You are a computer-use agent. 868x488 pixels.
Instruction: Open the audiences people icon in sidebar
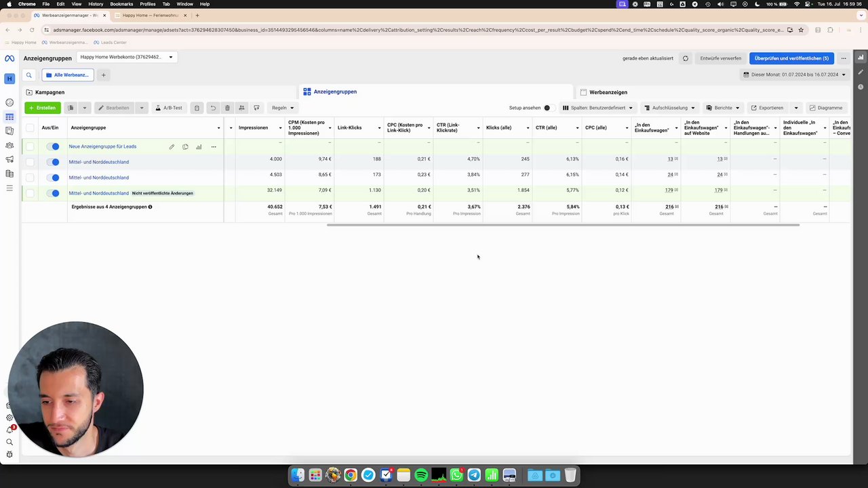[9, 145]
